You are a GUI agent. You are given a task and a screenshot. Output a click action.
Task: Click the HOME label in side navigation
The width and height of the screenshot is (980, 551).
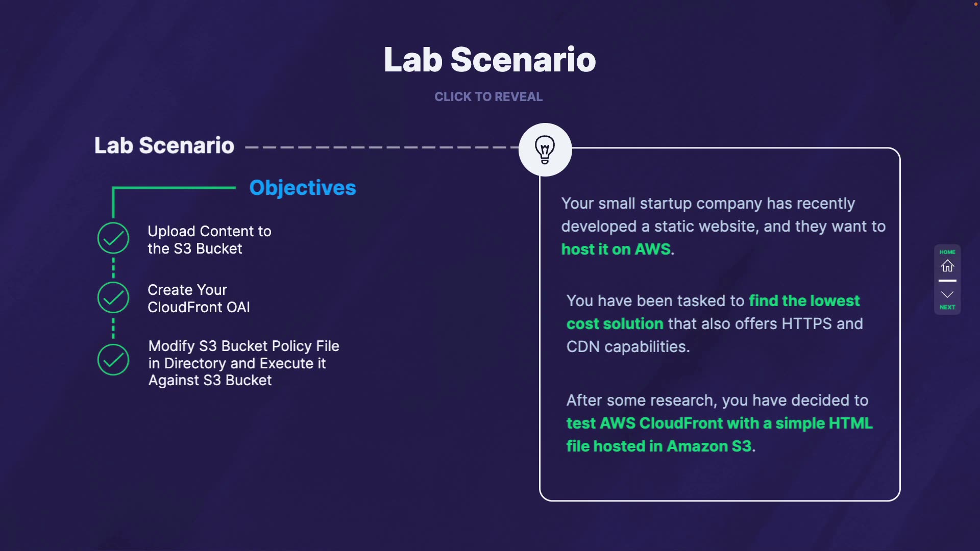point(947,252)
